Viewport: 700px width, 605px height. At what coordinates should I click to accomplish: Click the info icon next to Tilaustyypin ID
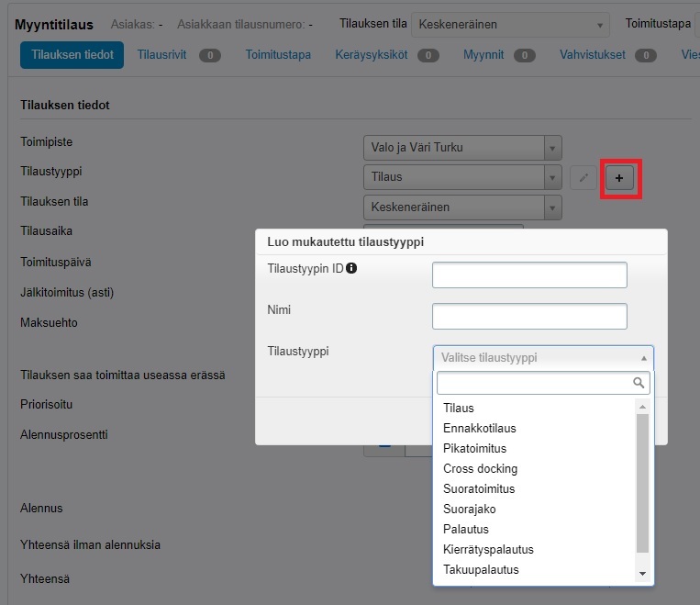(x=351, y=269)
